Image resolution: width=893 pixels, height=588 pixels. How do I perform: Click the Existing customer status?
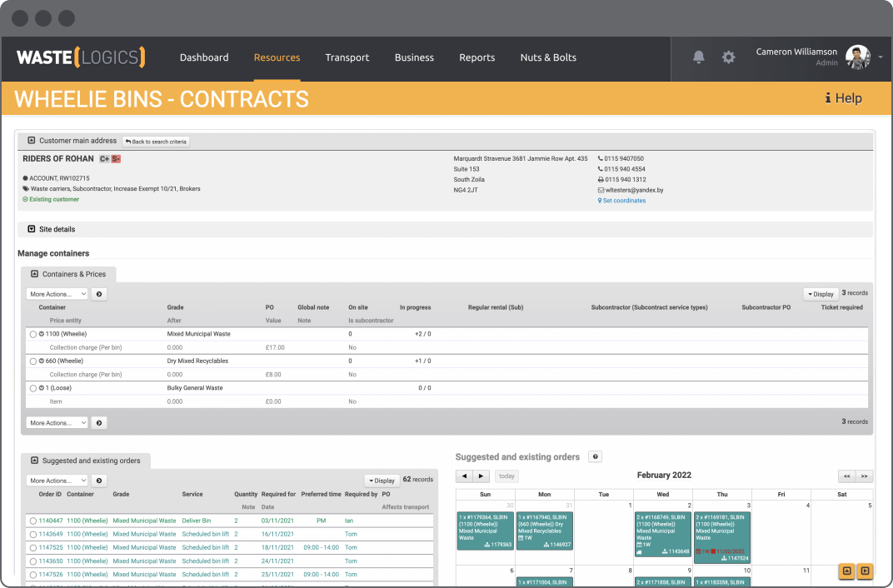click(x=51, y=200)
